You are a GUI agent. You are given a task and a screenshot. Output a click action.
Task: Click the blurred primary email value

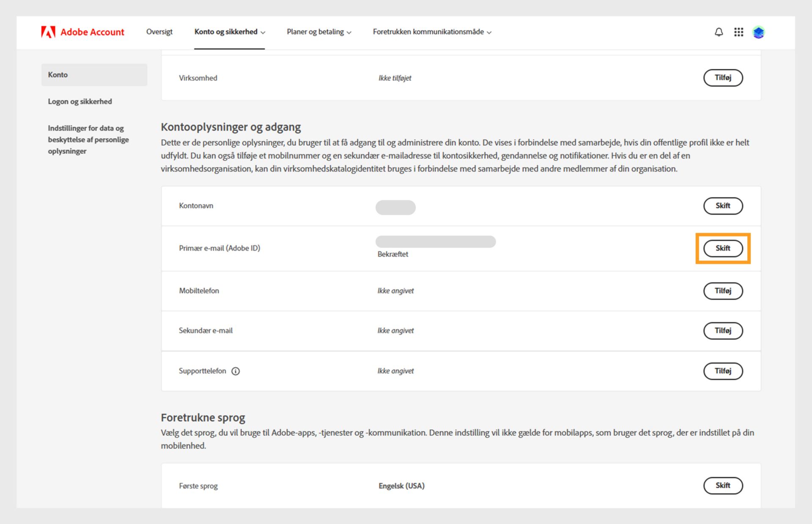tap(436, 242)
